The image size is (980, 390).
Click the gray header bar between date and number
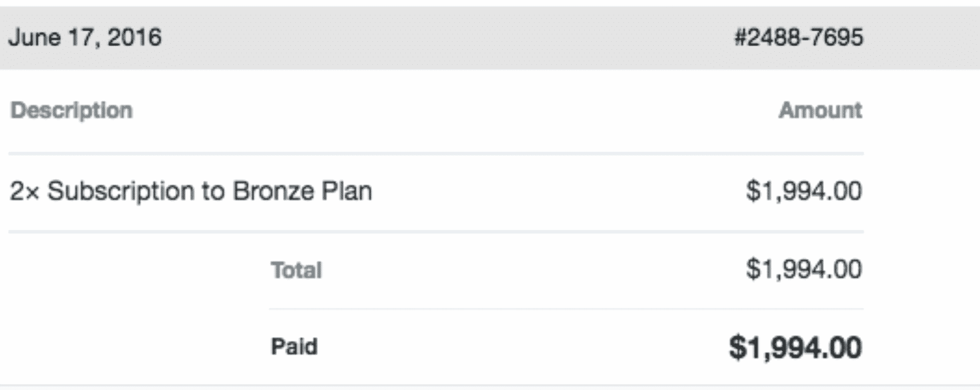pos(447,38)
